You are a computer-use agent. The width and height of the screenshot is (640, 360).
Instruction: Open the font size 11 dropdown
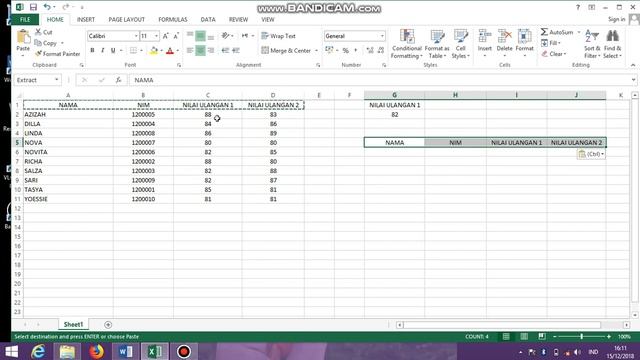point(156,36)
